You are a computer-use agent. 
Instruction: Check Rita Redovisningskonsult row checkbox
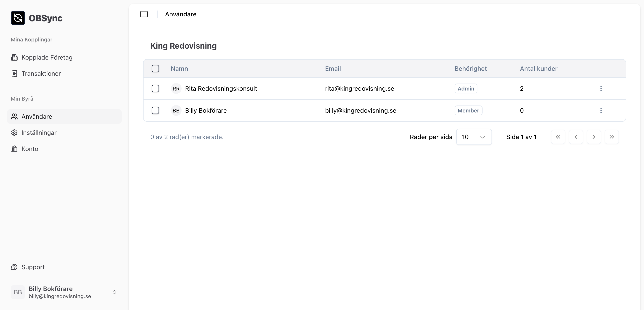tap(155, 88)
